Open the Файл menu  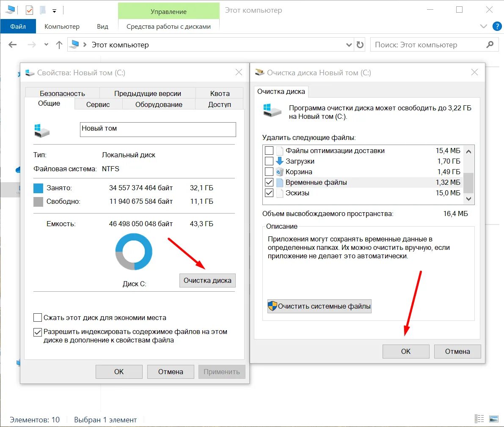coord(18,26)
